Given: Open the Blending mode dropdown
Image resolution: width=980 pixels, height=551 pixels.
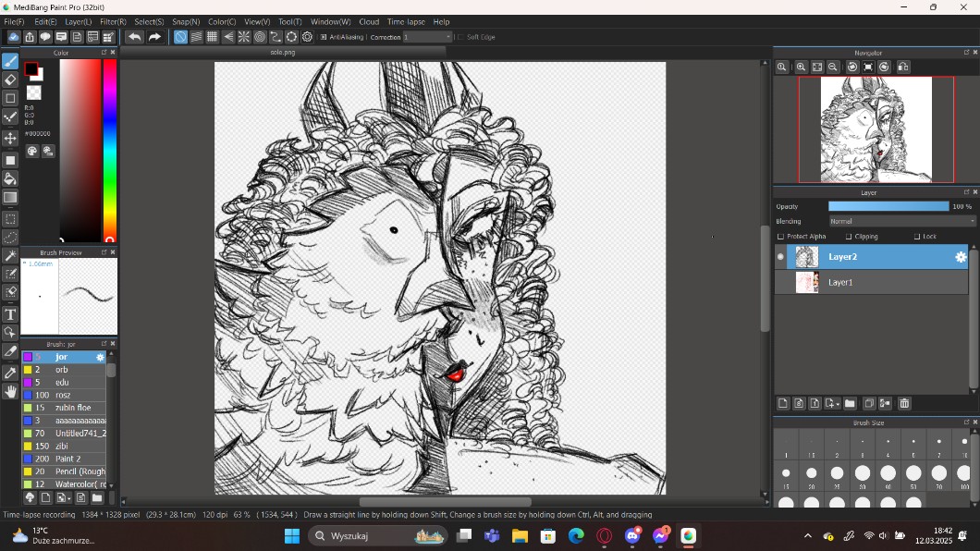Looking at the screenshot, I should [900, 221].
